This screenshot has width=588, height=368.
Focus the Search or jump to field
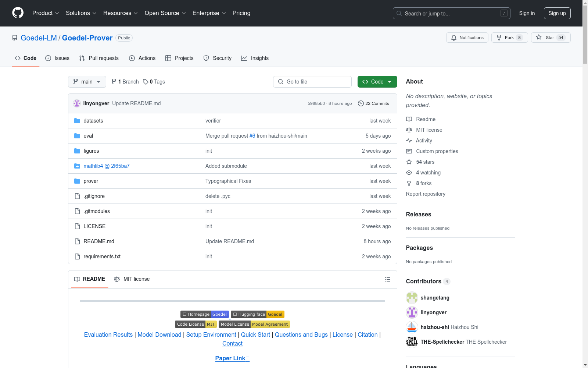click(x=452, y=13)
